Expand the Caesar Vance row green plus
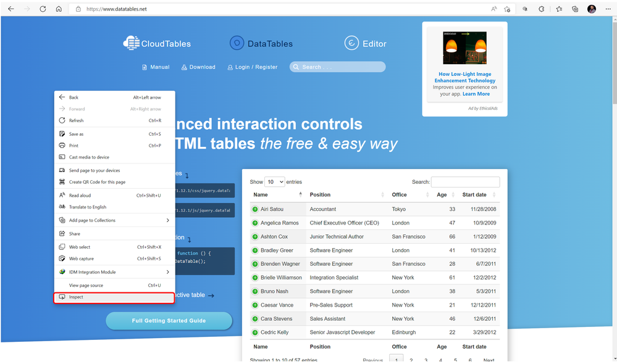The height and width of the screenshot is (364, 617). click(255, 305)
